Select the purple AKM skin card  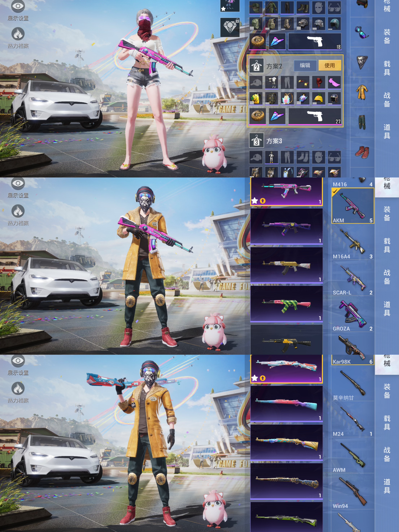click(286, 226)
